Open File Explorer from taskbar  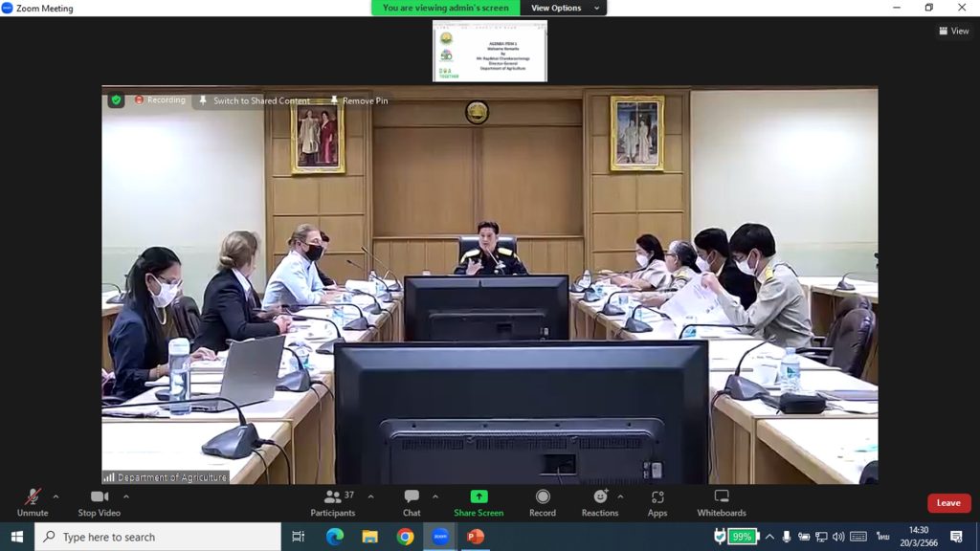[x=370, y=537]
